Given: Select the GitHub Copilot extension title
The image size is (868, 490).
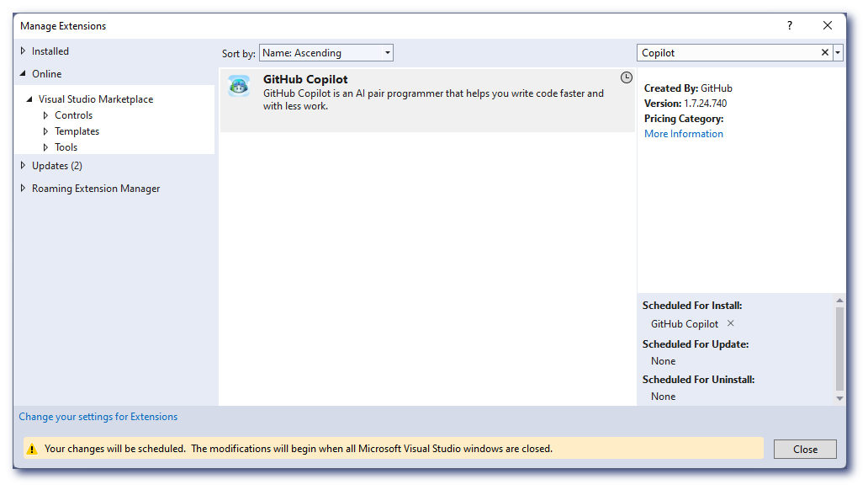Looking at the screenshot, I should [x=305, y=79].
